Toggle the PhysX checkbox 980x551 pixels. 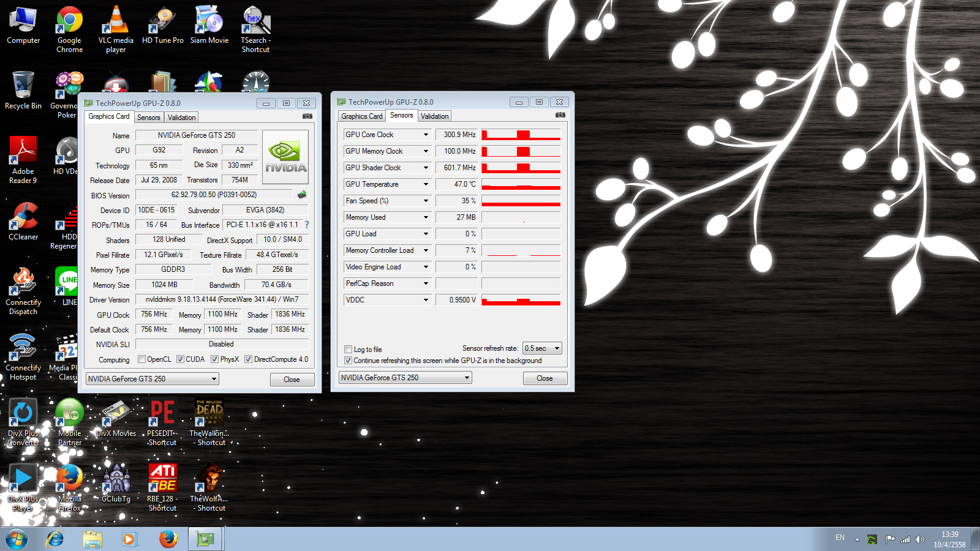point(215,359)
